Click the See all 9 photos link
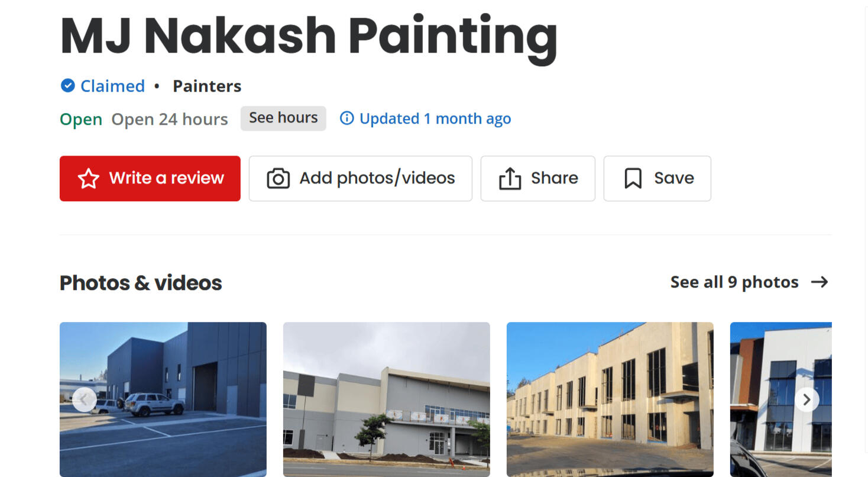The height and width of the screenshot is (477, 868). pyautogui.click(x=734, y=282)
